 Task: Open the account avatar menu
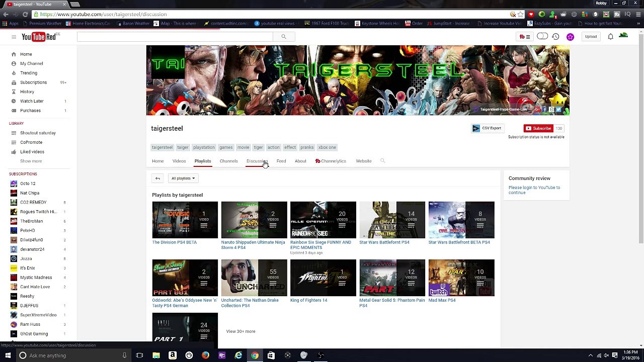click(623, 36)
